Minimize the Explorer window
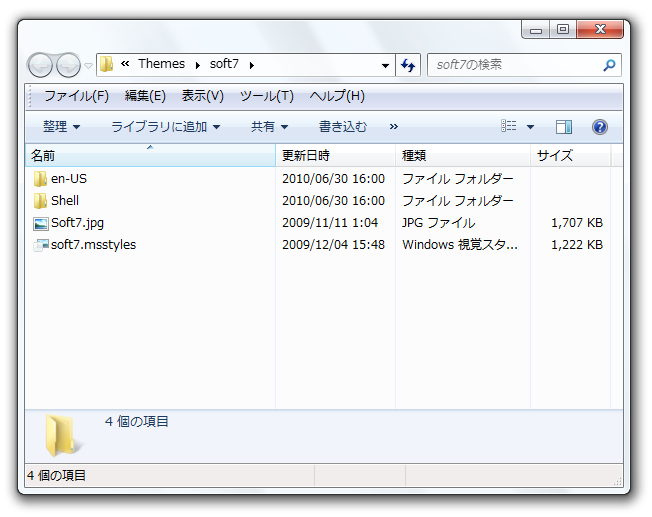The width and height of the screenshot is (652, 517). tap(536, 30)
